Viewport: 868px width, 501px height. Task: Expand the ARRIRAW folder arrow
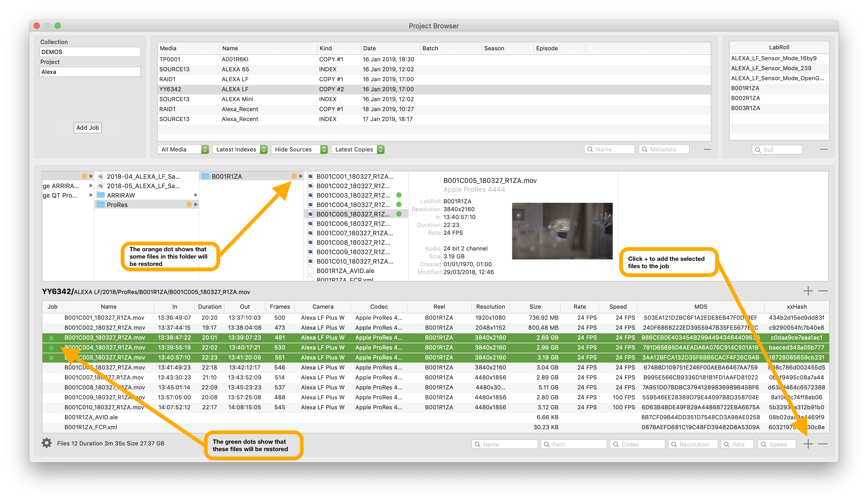click(x=196, y=195)
